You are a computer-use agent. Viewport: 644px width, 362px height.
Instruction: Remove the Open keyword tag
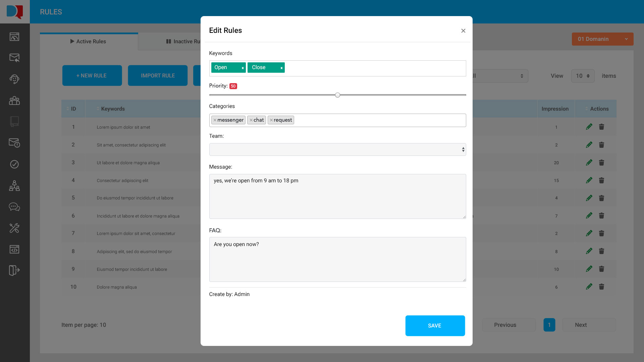(x=243, y=68)
